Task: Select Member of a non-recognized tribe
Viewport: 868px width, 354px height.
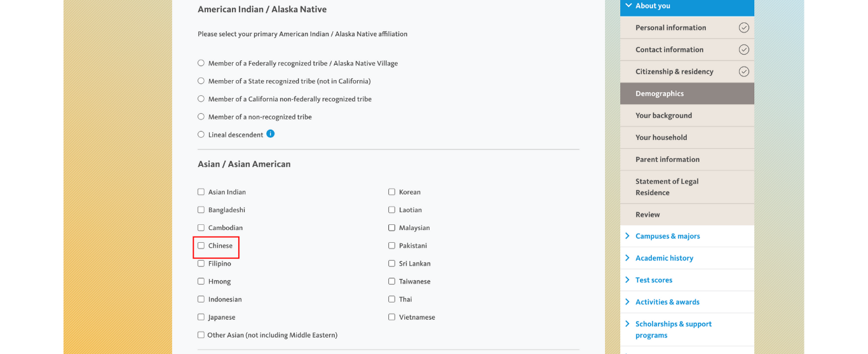Action: point(201,116)
